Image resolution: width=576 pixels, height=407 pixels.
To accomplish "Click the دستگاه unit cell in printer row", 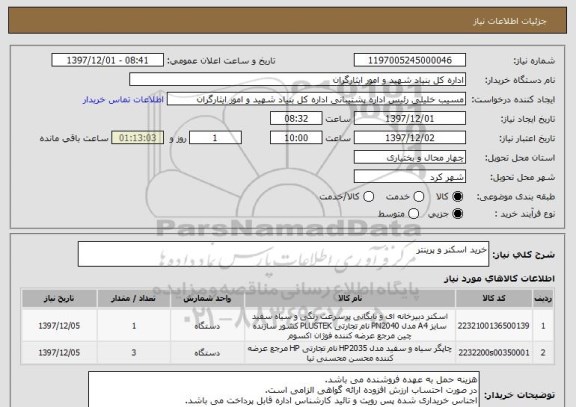I will pos(207,353).
